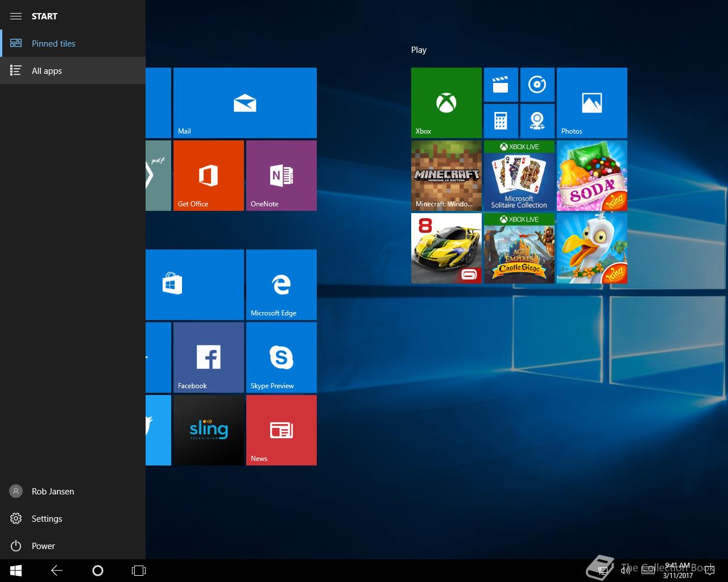Launch Microsoft Edge from its tile

click(x=281, y=284)
